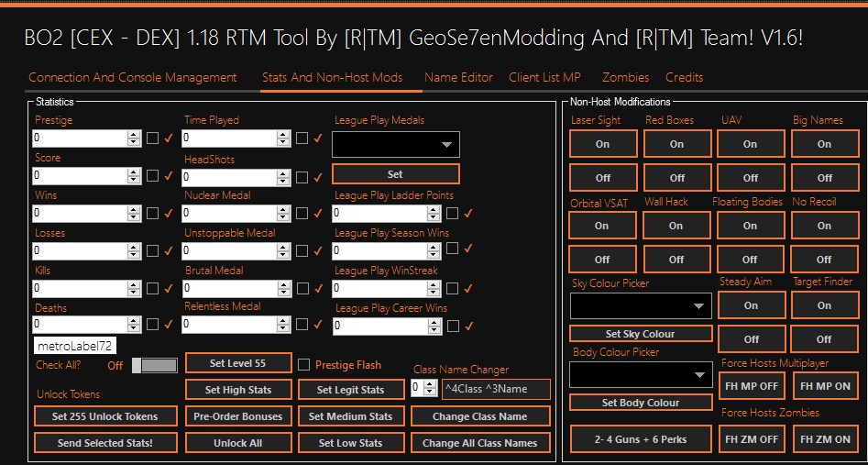Check the Time Played checkbox
This screenshot has height=465, width=868.
302,138
